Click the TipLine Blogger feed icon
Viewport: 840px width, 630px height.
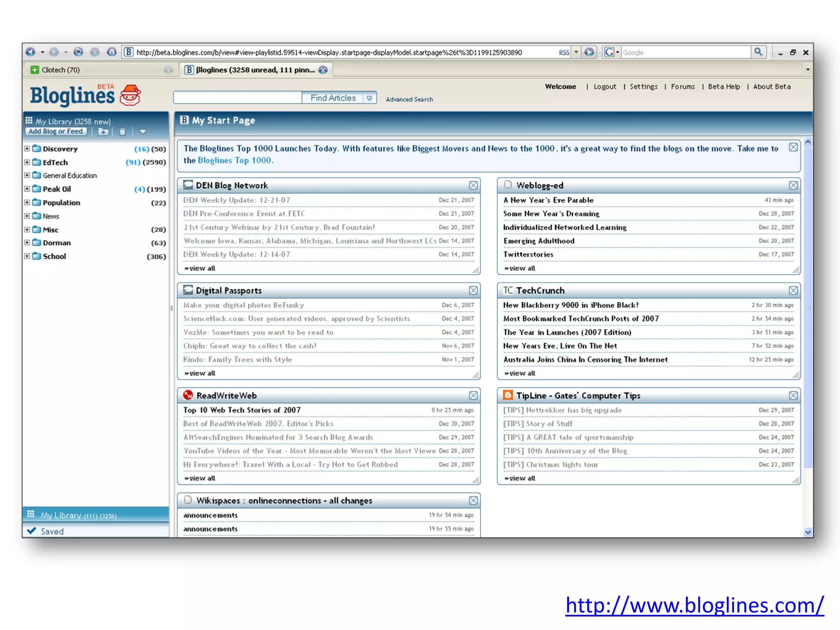click(508, 395)
